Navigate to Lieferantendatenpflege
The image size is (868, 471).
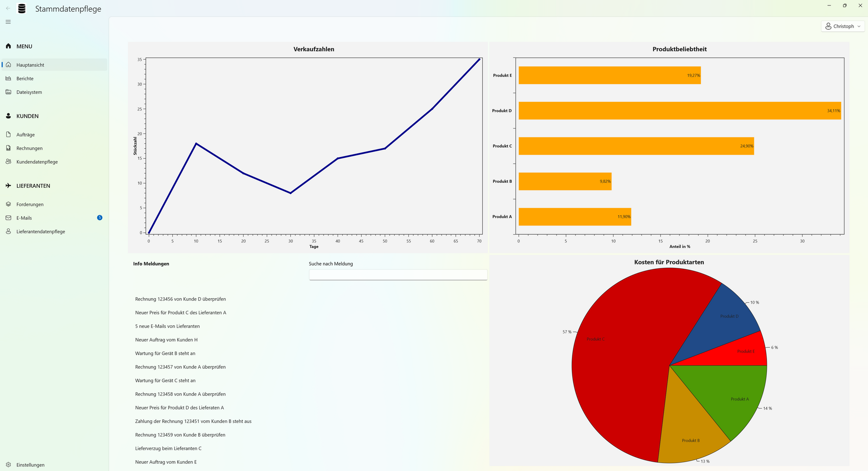tap(41, 231)
